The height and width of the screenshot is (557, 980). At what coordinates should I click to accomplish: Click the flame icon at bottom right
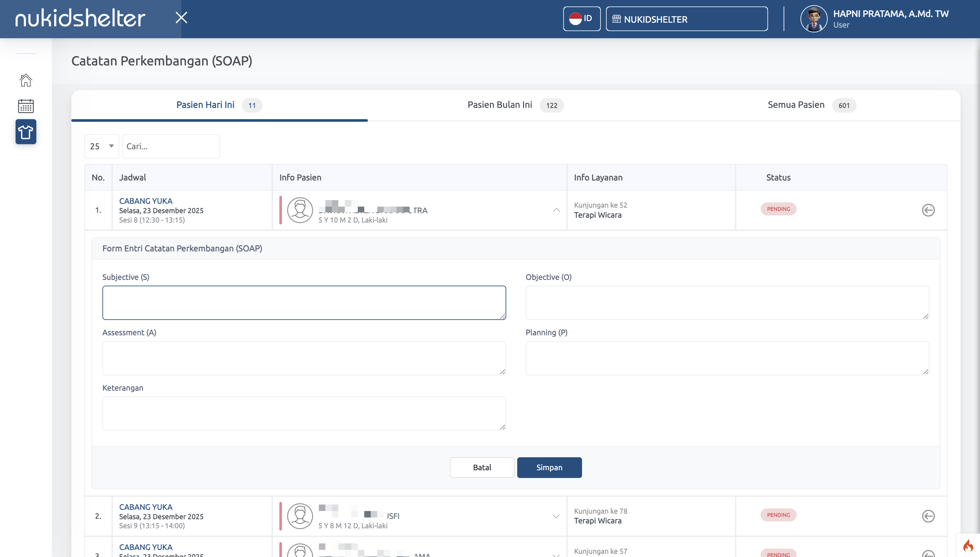(968, 546)
